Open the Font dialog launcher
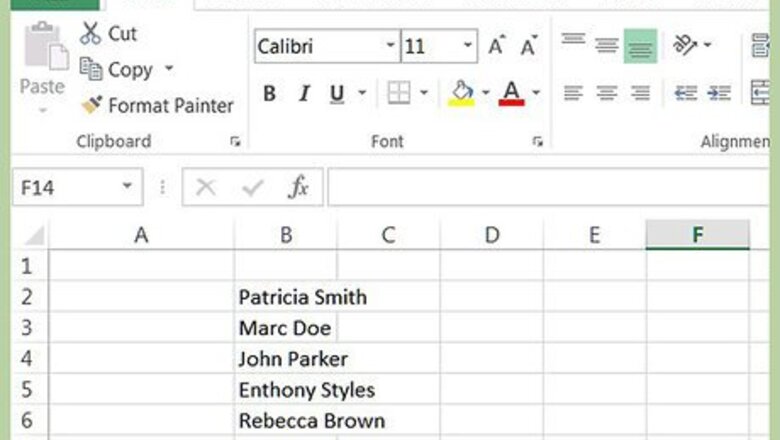This screenshot has height=440, width=780. [537, 142]
